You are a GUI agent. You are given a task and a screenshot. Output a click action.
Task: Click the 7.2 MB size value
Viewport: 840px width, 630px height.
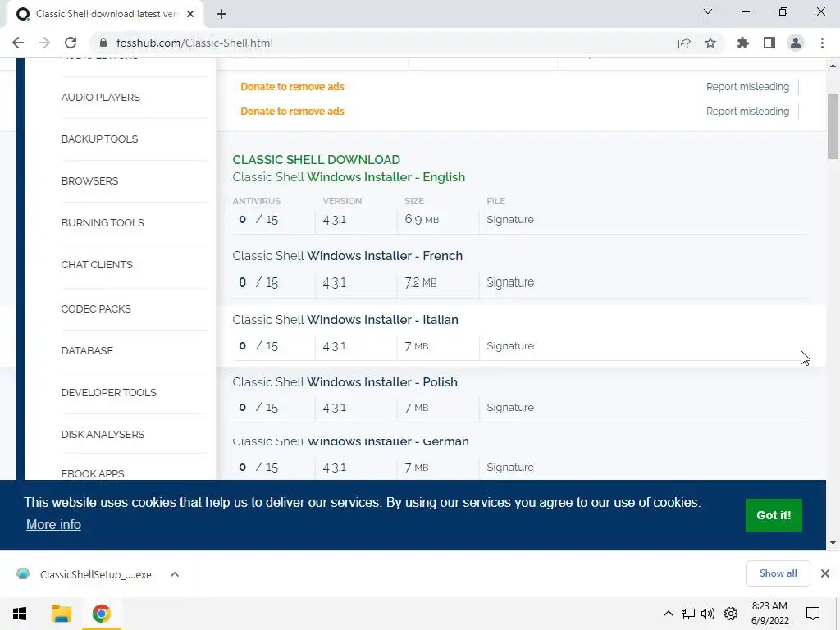[421, 282]
